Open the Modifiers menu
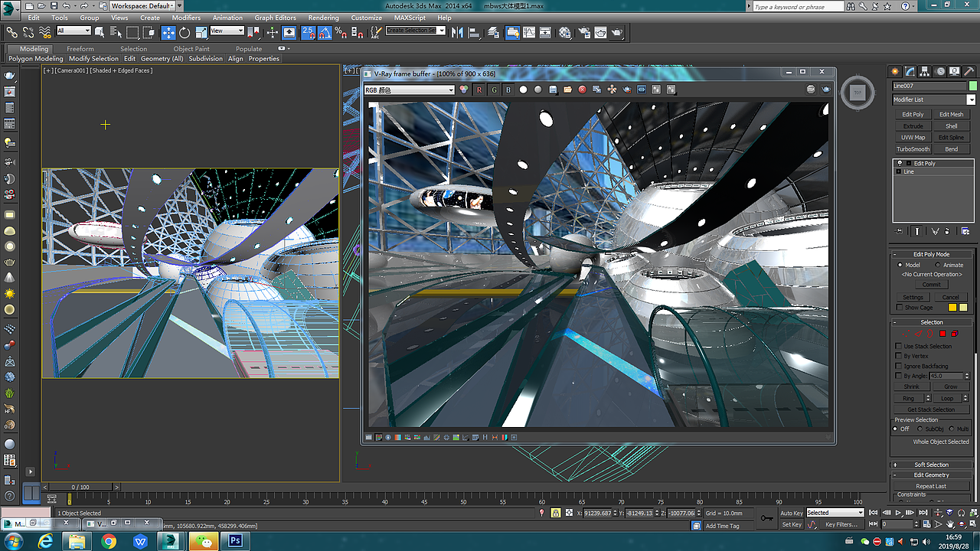Screen dimensions: 980x551 click(x=186, y=18)
